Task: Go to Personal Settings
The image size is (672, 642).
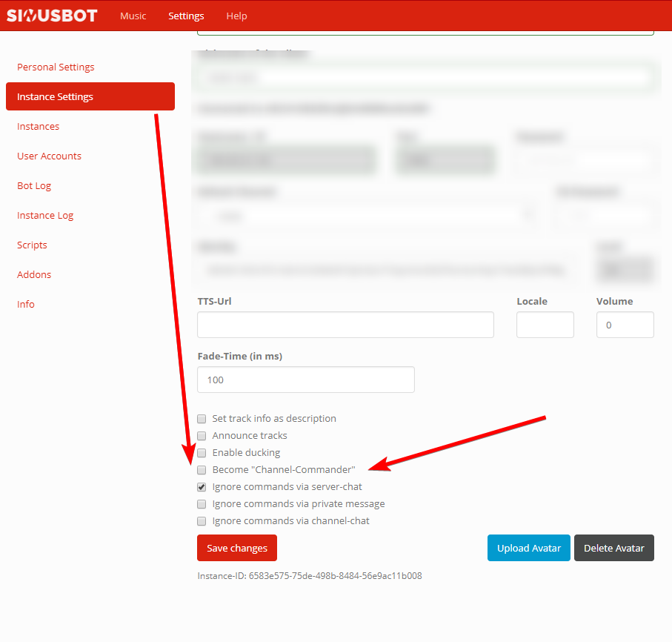Action: tap(56, 67)
